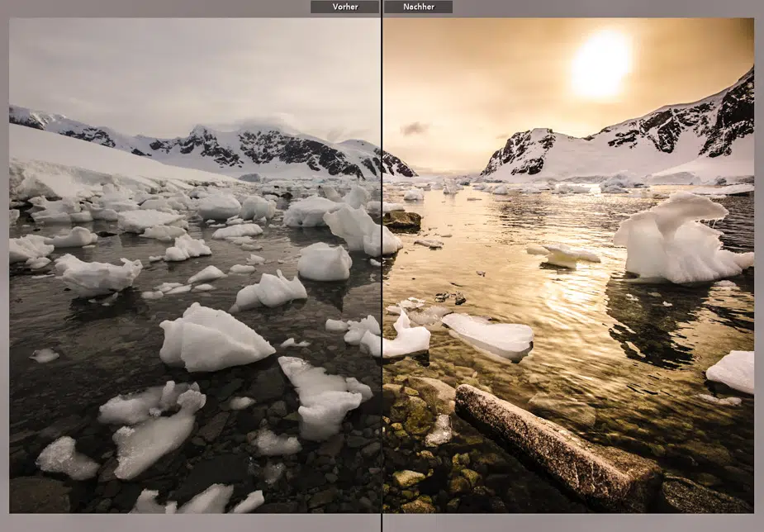Click the gray border strip below the images
Screen dimensions: 764x532
(382, 524)
